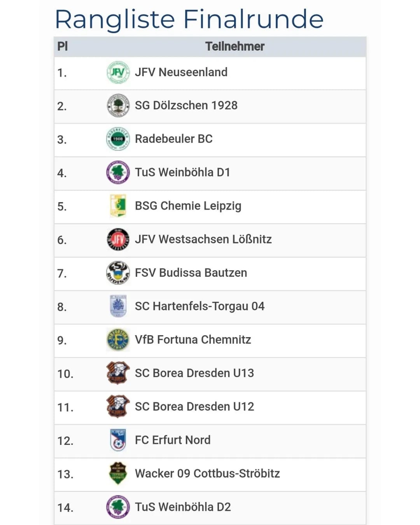
Task: Click the FSV Budissa Bautzen crest
Action: click(x=118, y=273)
